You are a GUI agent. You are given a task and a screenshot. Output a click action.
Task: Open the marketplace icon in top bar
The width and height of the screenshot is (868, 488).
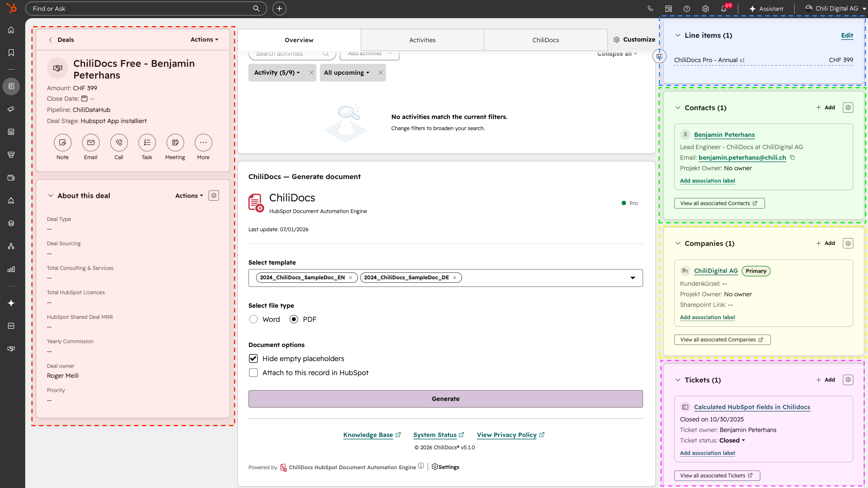pyautogui.click(x=669, y=9)
